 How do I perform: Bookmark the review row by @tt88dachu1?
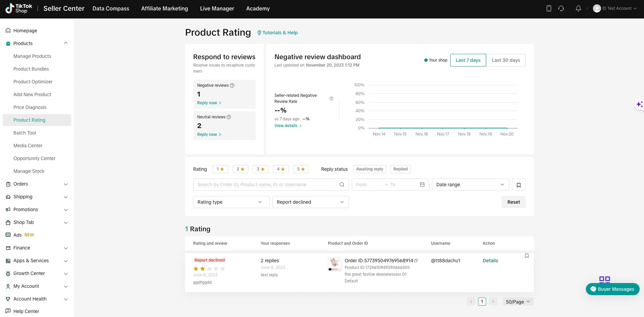[x=527, y=256]
